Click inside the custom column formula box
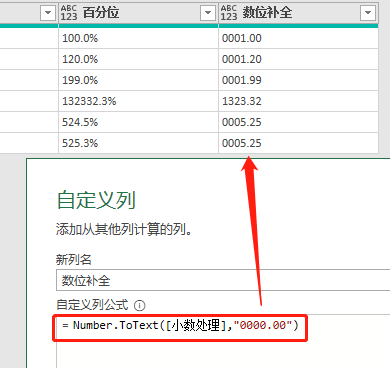This screenshot has height=368, width=390. click(223, 341)
